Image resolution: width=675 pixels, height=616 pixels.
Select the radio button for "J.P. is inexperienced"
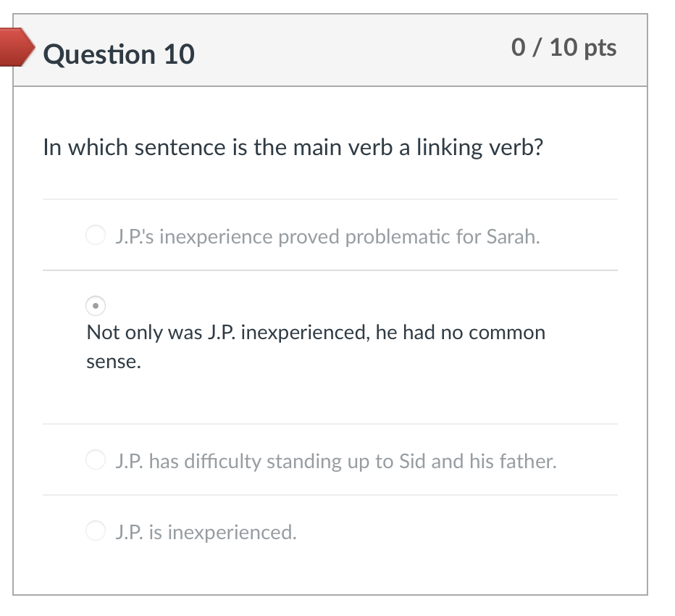coord(95,530)
